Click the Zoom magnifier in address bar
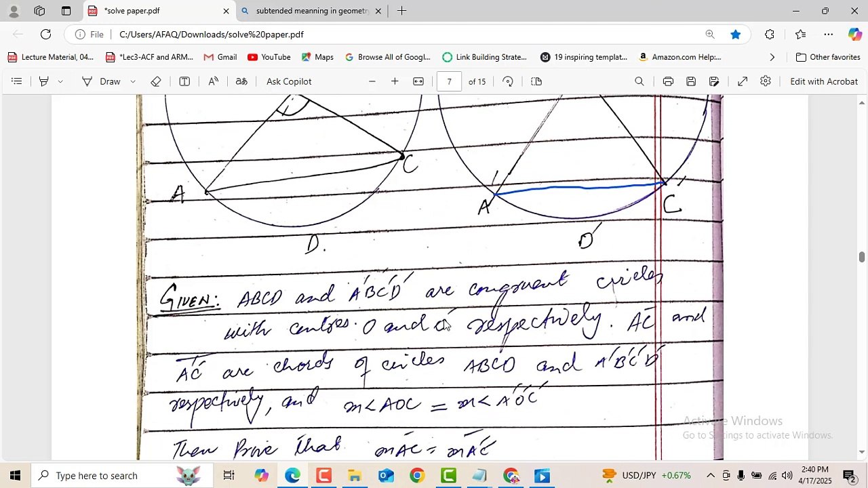The height and width of the screenshot is (488, 868). (710, 35)
